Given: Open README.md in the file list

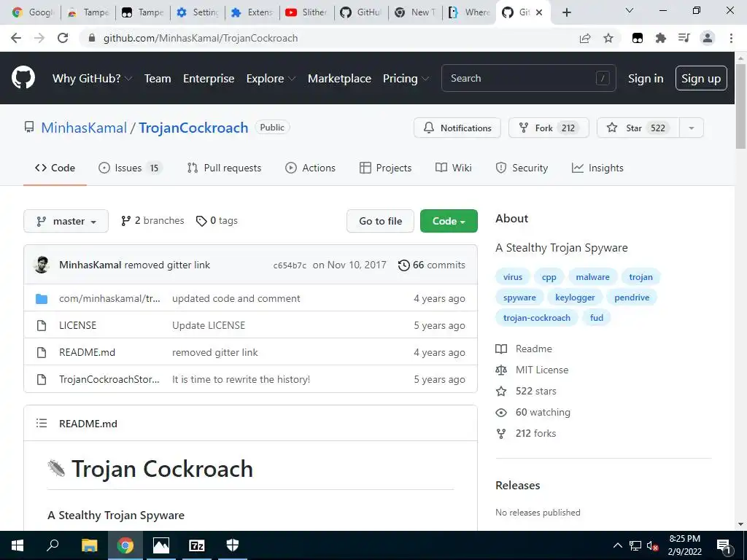Looking at the screenshot, I should pyautogui.click(x=88, y=352).
